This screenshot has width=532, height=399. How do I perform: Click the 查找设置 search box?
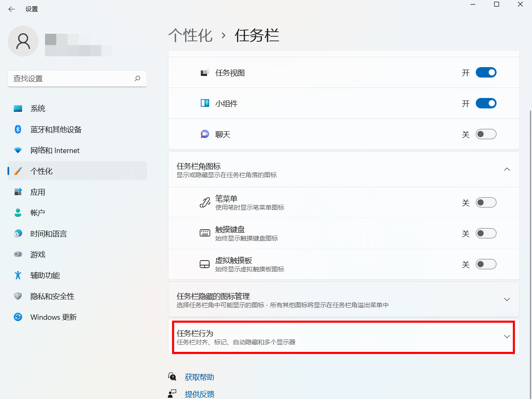77,78
